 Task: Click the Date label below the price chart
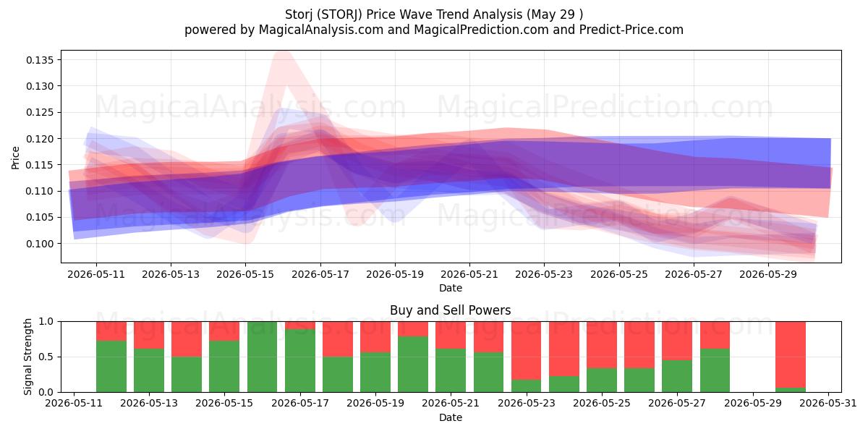click(x=451, y=289)
